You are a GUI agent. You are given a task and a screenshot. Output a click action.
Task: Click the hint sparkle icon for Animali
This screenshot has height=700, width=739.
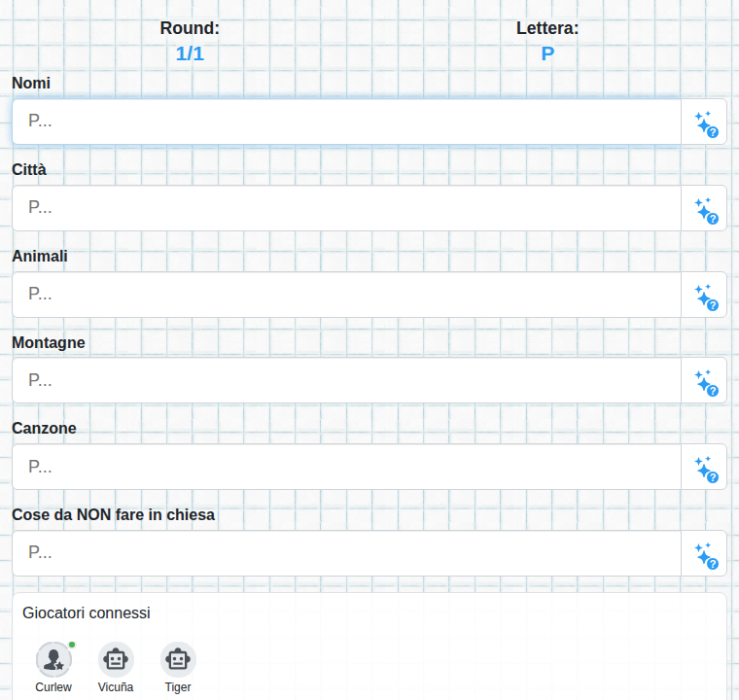coord(704,296)
